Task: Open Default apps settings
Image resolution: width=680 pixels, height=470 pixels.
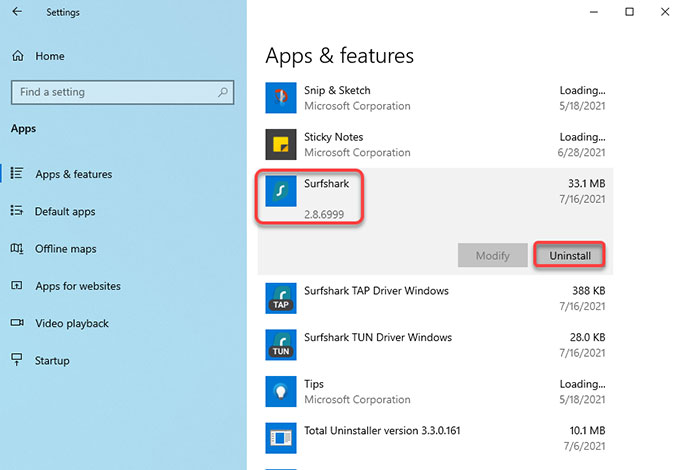Action: coord(65,212)
